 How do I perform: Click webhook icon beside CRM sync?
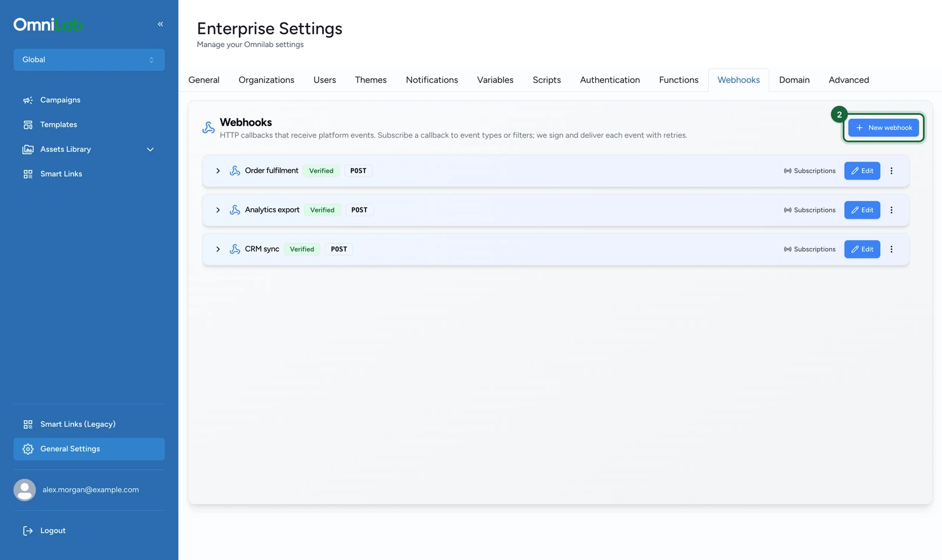[x=235, y=249]
